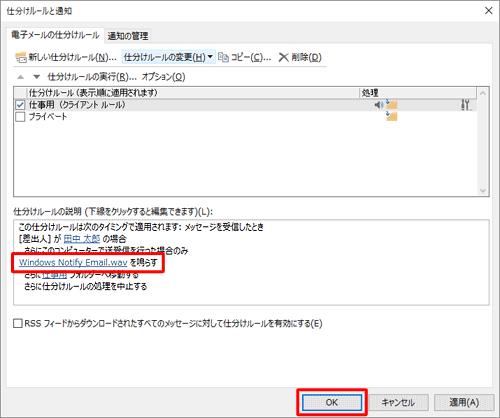Click the client-only tools icon in 仕事用 row
The height and width of the screenshot is (418, 500).
(465, 105)
